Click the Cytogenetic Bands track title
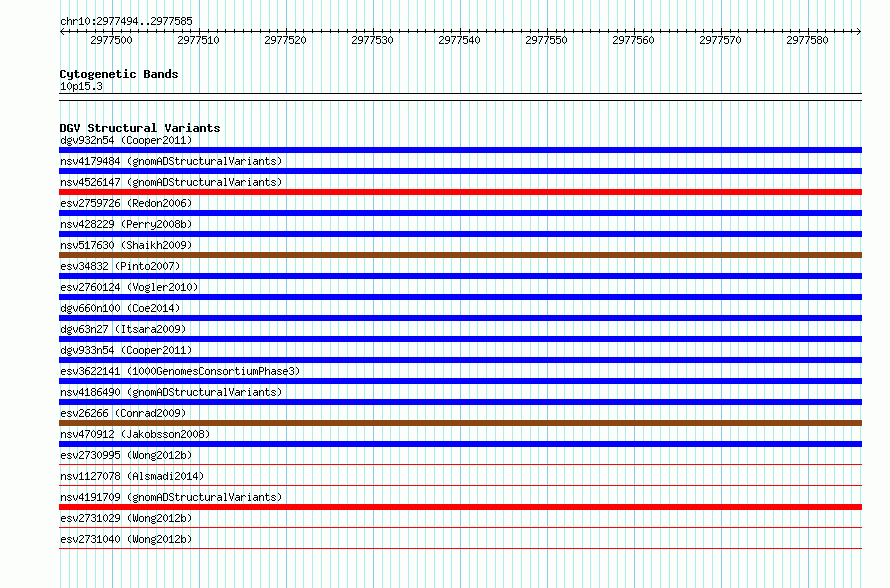 (119, 74)
